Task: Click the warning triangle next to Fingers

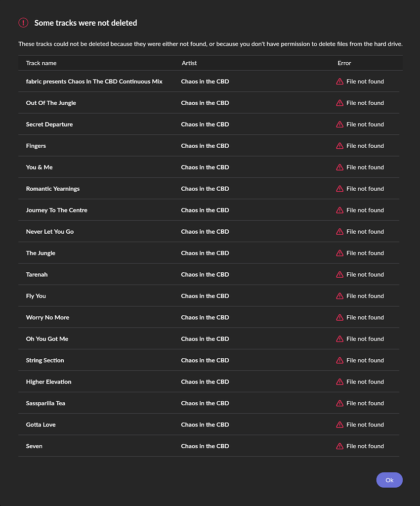Action: pos(339,146)
